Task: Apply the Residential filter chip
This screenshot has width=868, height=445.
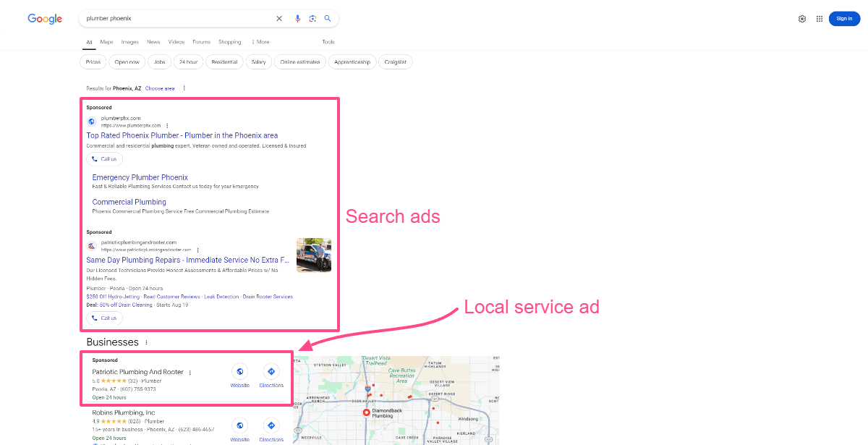Action: tap(224, 62)
